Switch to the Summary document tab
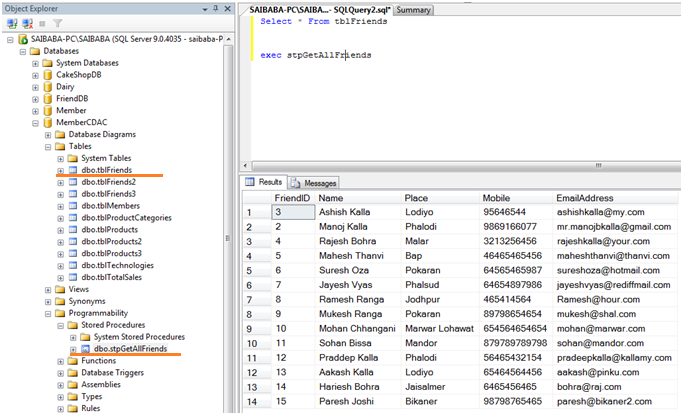Screen dimensions: 681x414 [413, 9]
